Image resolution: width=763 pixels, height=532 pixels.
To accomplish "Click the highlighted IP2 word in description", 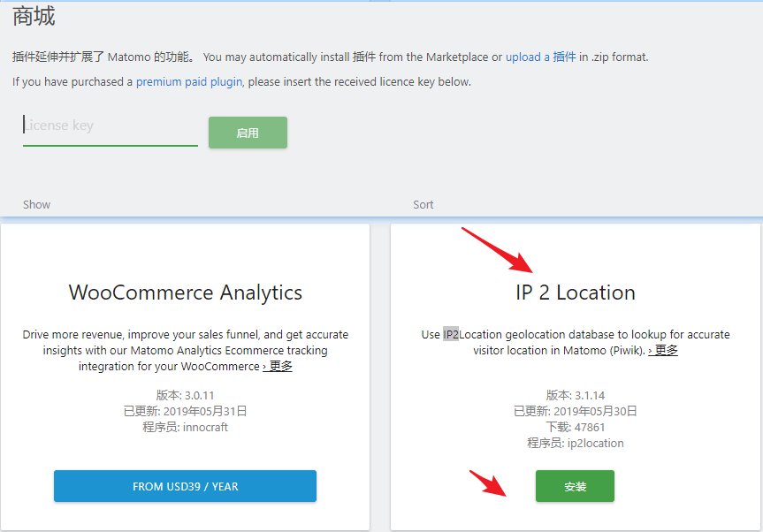I will click(x=451, y=335).
